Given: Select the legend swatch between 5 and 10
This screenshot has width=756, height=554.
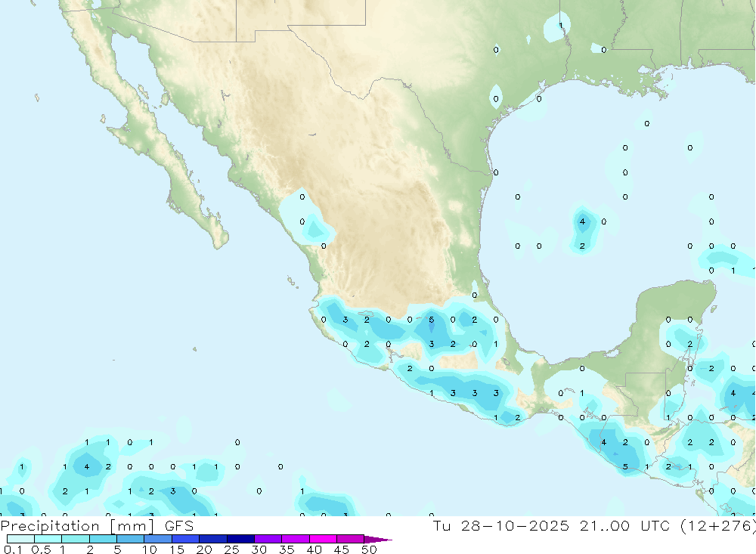Looking at the screenshot, I should coord(130,539).
